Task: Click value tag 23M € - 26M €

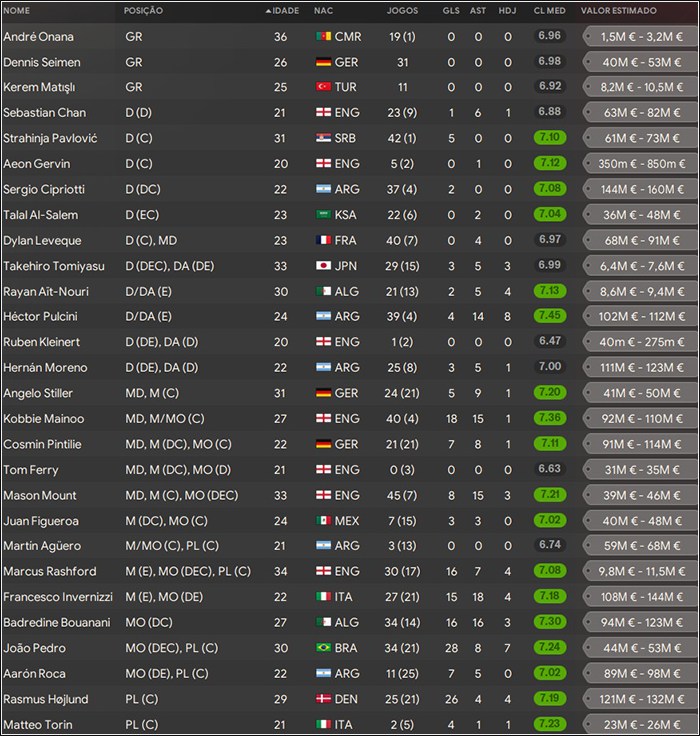Action: tap(641, 725)
